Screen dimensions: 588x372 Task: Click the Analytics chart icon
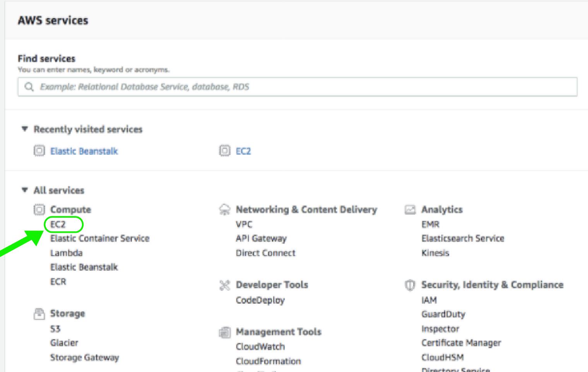410,210
